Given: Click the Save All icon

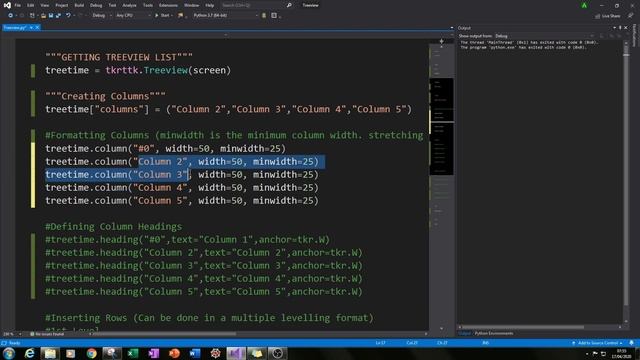Looking at the screenshot, I should click(x=58, y=16).
